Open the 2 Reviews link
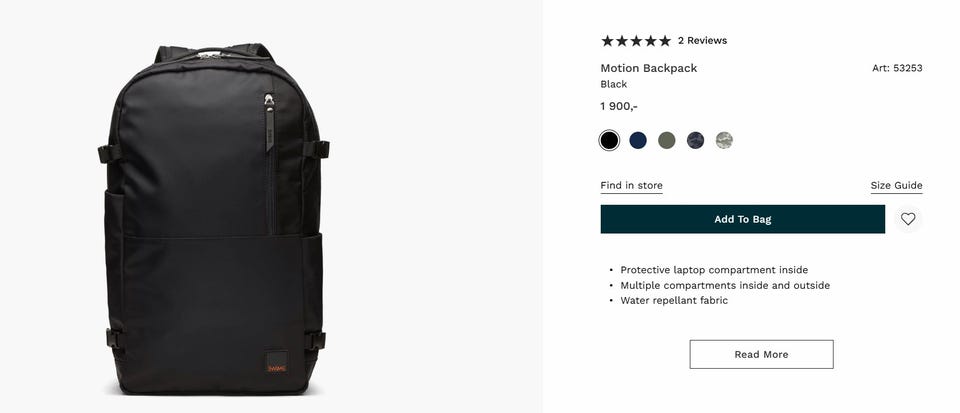The width and height of the screenshot is (960, 413). 702,41
